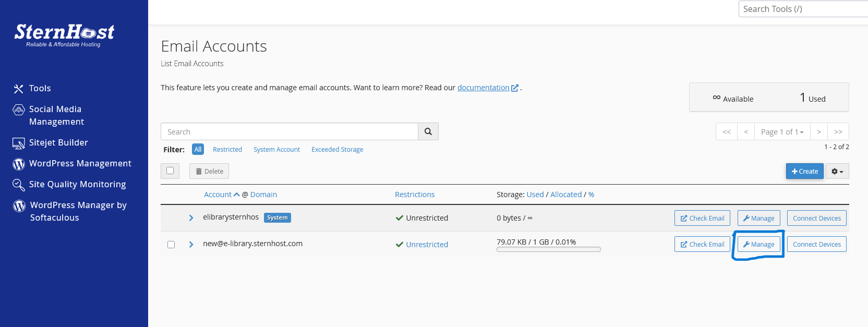Screen dimensions: 868x327
Task: Open the gear settings dropdown
Action: (837, 172)
